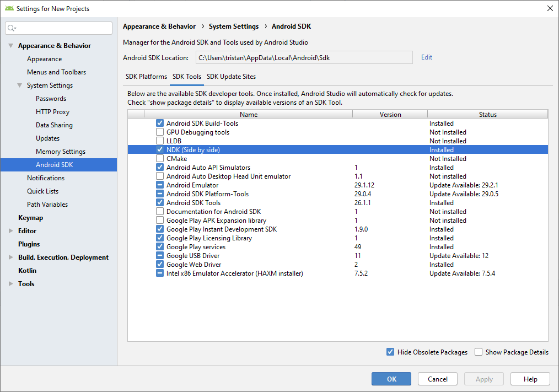Open the SDK Update Sites tab
This screenshot has width=559, height=392.
(x=231, y=77)
